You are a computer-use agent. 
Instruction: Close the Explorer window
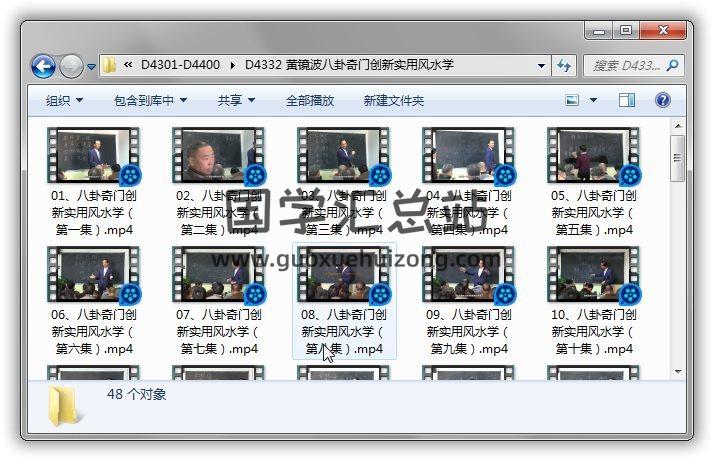point(663,31)
